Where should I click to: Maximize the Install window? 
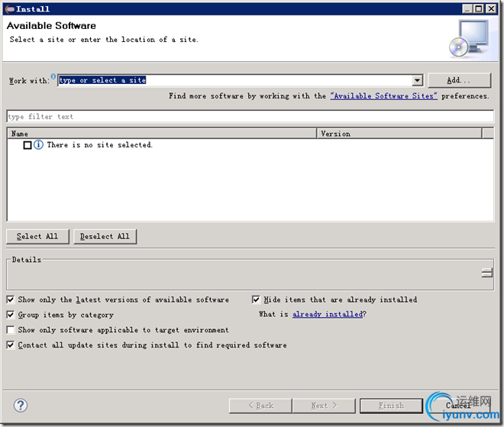pos(479,8)
